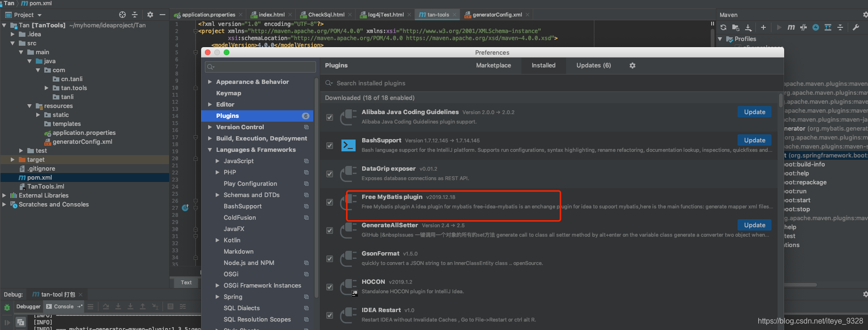Image resolution: width=868 pixels, height=330 pixels.
Task: Close the tan-tool debug session tab
Action: click(x=81, y=295)
